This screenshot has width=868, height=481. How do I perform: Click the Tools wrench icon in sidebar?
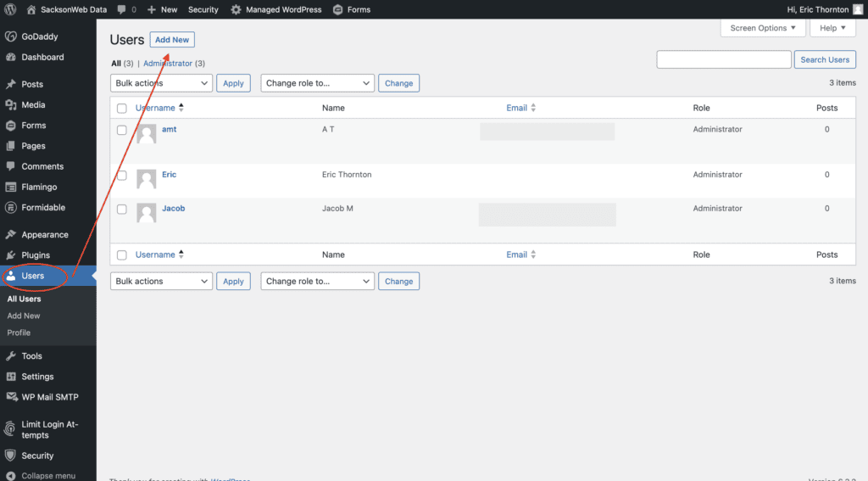point(10,355)
